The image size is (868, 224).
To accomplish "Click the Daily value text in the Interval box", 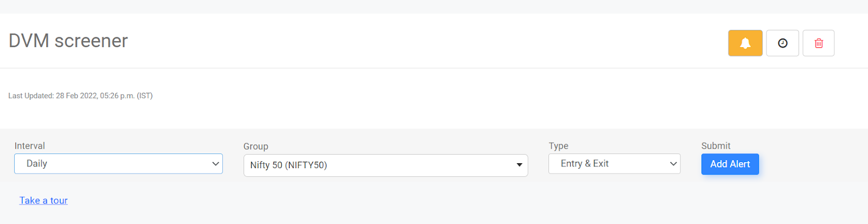I will pyautogui.click(x=37, y=164).
